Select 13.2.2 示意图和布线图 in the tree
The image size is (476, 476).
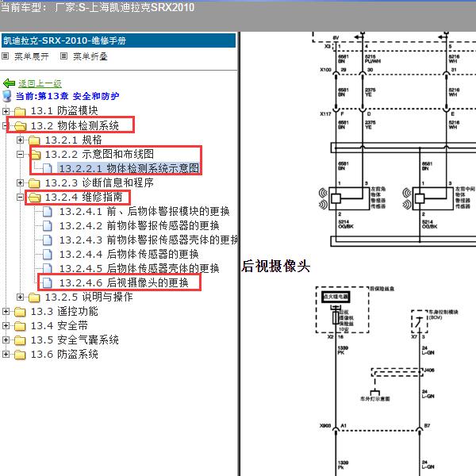(99, 154)
